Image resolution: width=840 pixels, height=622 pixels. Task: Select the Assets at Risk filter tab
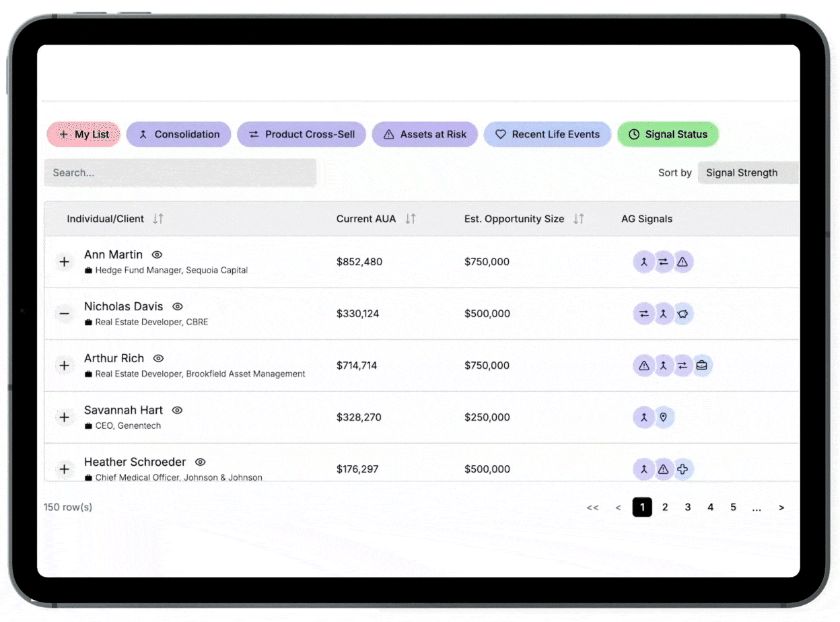pyautogui.click(x=425, y=135)
